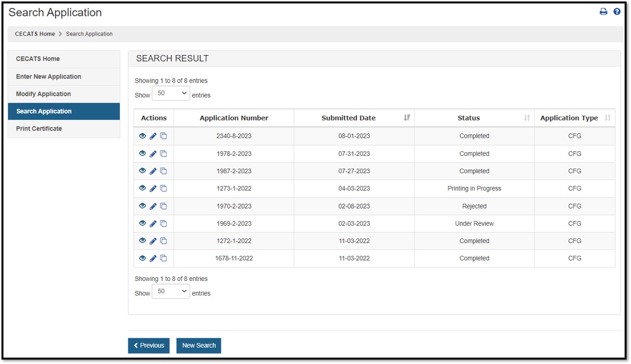Edit application 1273-1-2022 with pencil icon
Viewport: 631px width, 364px height.
click(x=153, y=188)
